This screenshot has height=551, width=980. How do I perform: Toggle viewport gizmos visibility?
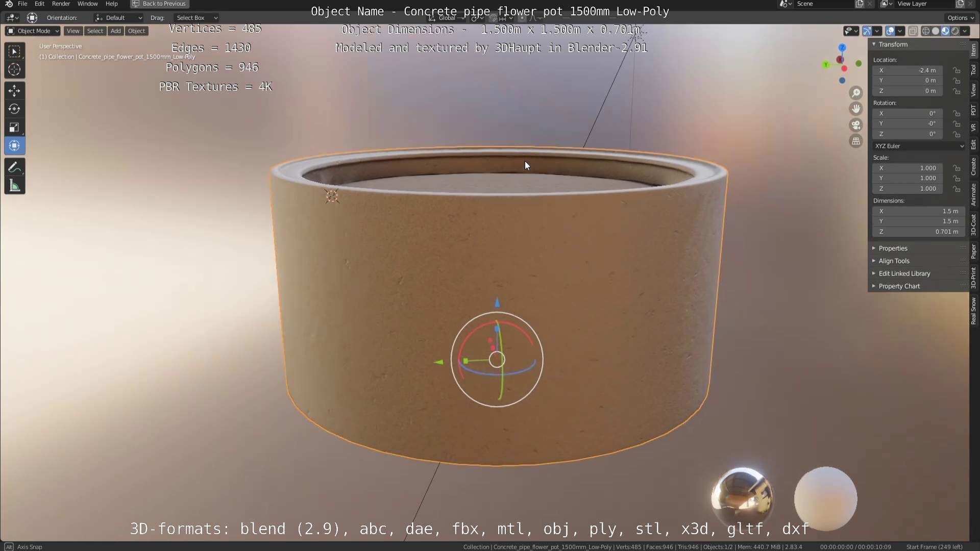tap(867, 31)
